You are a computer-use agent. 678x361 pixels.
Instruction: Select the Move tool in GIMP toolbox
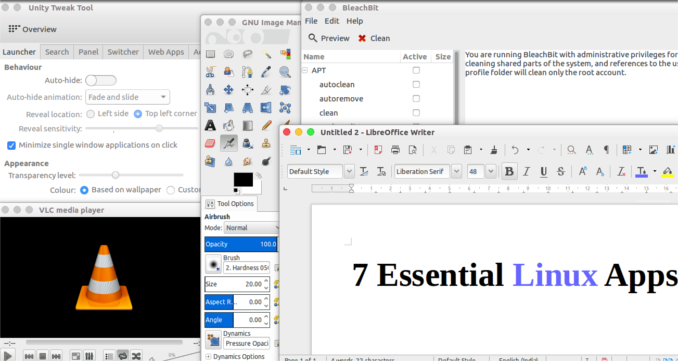(x=229, y=89)
